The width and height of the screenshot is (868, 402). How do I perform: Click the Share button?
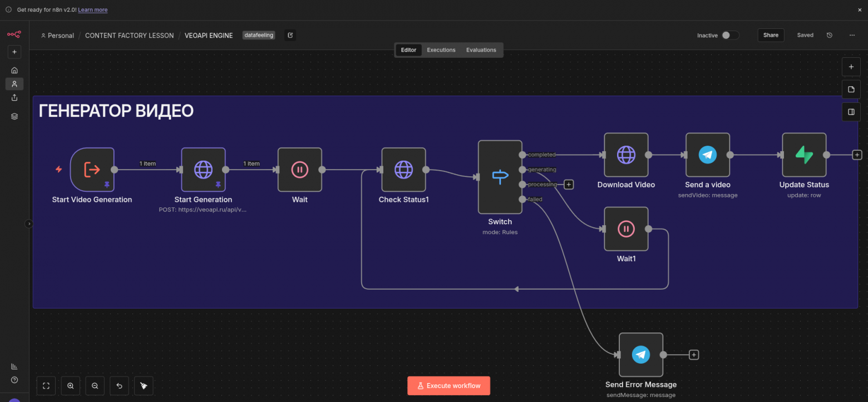pyautogui.click(x=771, y=35)
